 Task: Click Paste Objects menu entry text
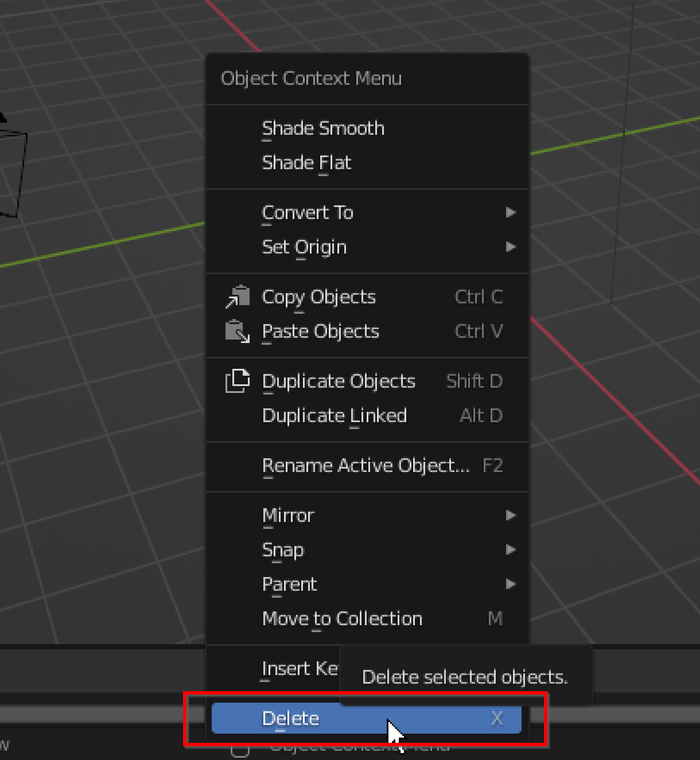320,332
